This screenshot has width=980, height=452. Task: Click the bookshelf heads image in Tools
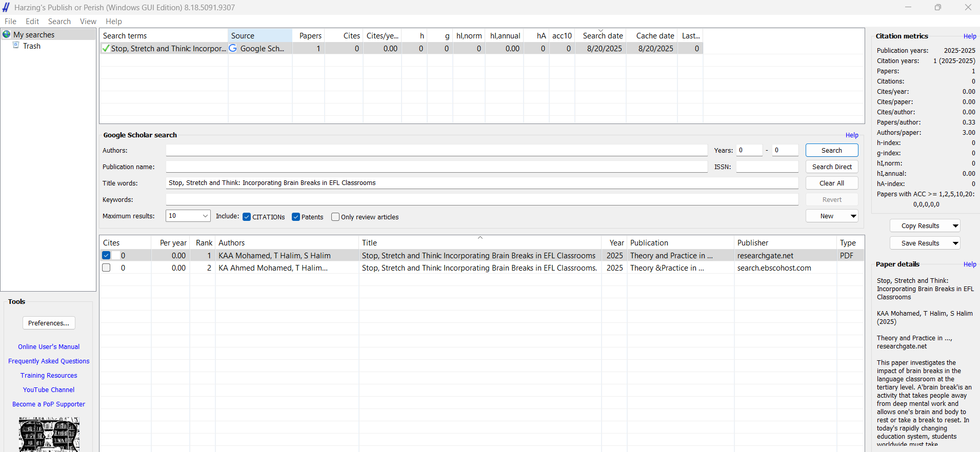49,434
